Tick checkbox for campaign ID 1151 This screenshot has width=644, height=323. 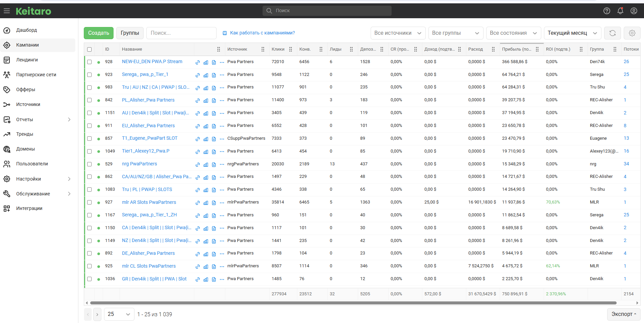pos(89,113)
